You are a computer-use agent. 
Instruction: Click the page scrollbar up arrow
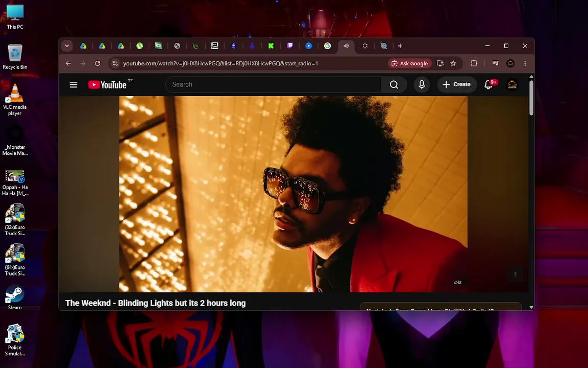[531, 77]
